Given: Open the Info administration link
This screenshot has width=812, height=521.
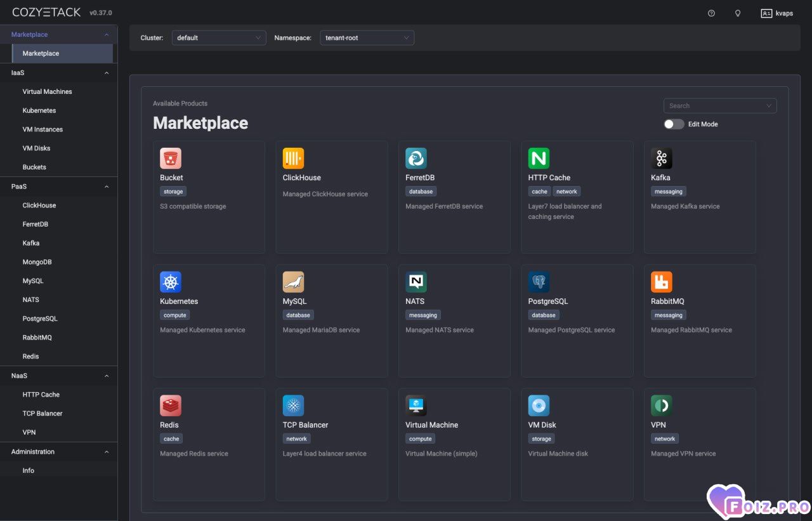Looking at the screenshot, I should click(29, 471).
